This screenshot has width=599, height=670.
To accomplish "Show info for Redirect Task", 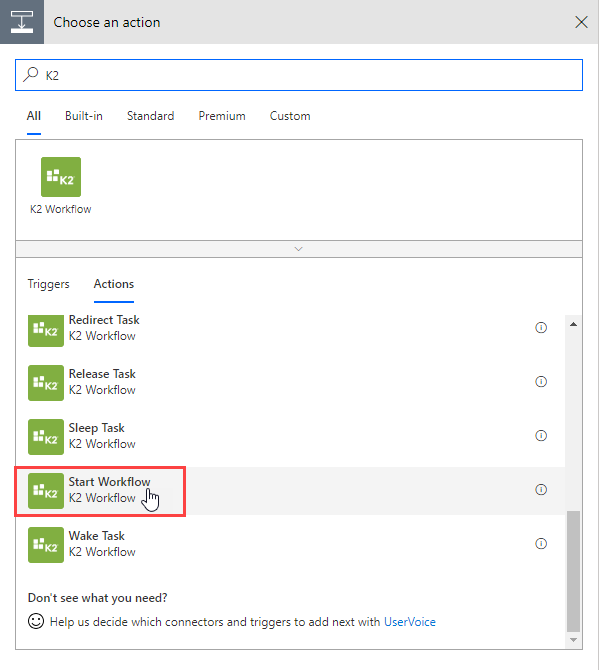I will click(541, 328).
